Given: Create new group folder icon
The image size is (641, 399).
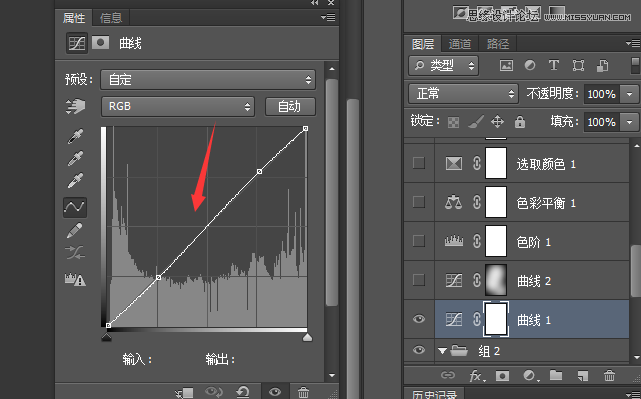Looking at the screenshot, I should (x=556, y=375).
